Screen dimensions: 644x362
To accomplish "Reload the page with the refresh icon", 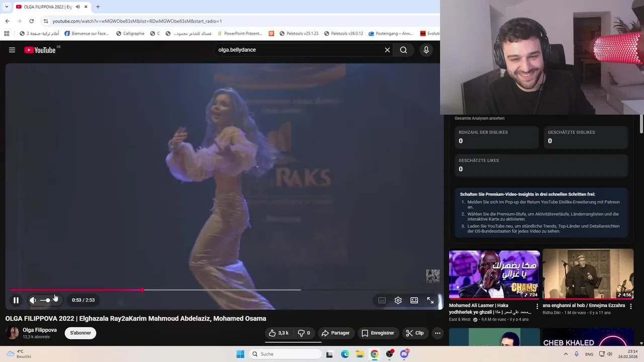I will click(31, 21).
